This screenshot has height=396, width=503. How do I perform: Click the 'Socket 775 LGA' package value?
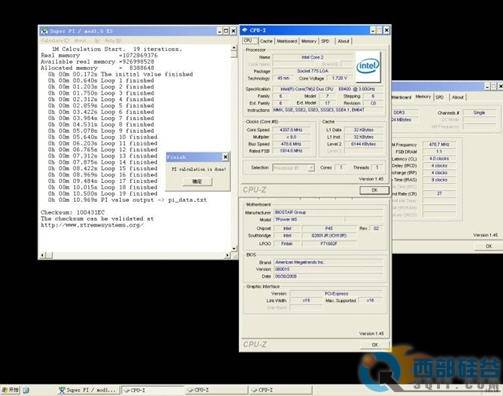click(313, 71)
